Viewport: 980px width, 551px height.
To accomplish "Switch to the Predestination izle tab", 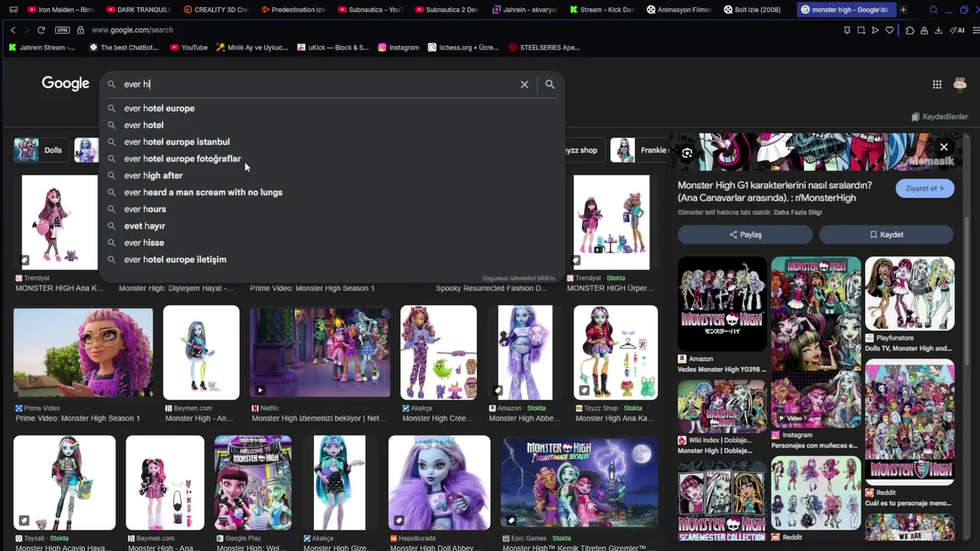I will coord(294,10).
